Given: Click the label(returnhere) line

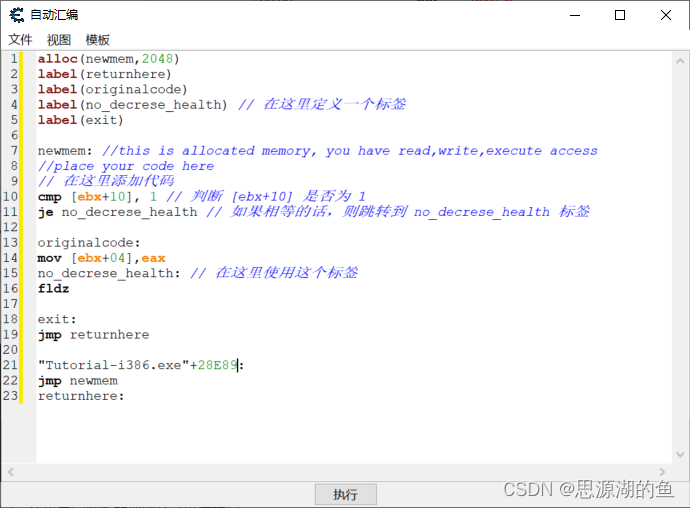Looking at the screenshot, I should [x=104, y=74].
